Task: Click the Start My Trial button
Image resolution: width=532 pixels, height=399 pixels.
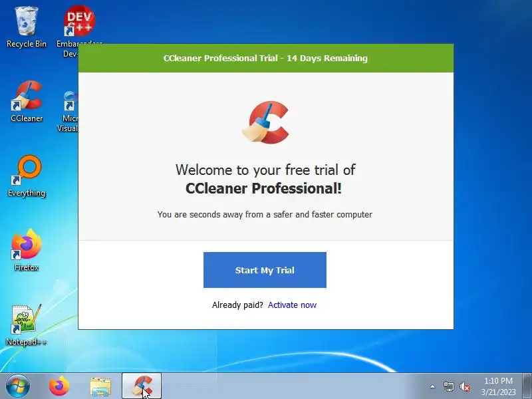Action: pyautogui.click(x=265, y=270)
